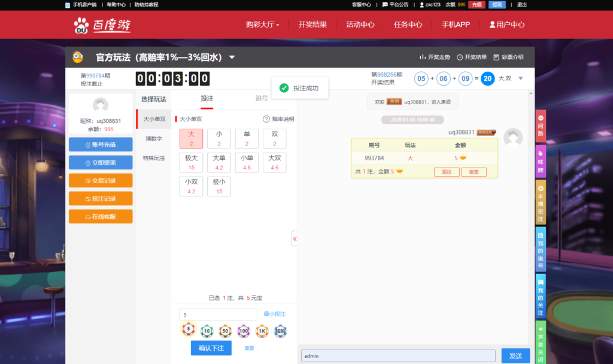Click the 账号充值 recharge button
This screenshot has width=613, height=364.
pyautogui.click(x=101, y=145)
